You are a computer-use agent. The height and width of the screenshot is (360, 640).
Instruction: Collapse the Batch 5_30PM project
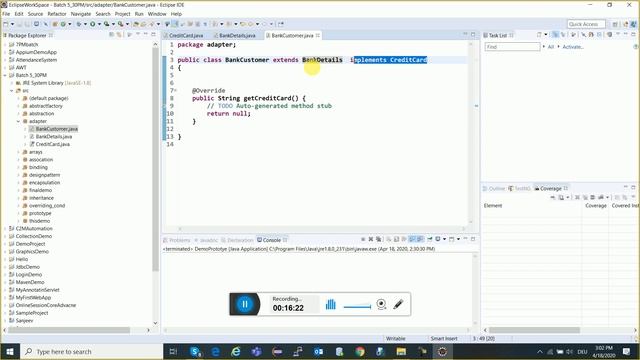pos(5,75)
